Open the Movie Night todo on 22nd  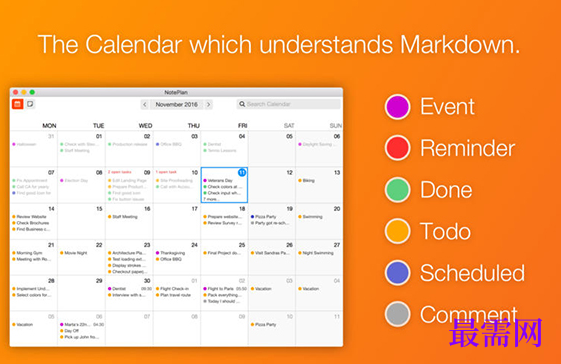tap(74, 253)
